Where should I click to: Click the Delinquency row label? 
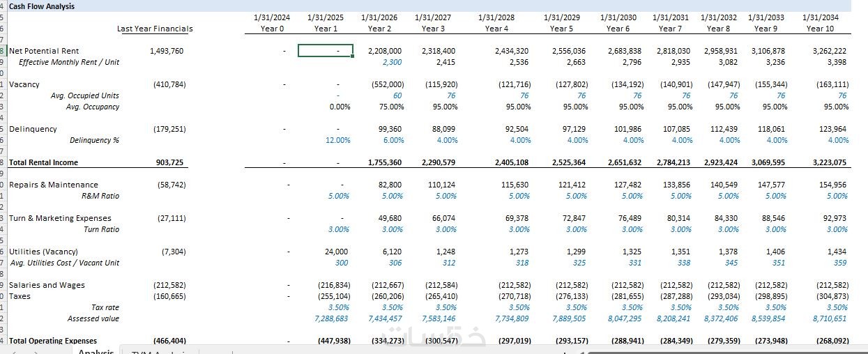(33, 129)
